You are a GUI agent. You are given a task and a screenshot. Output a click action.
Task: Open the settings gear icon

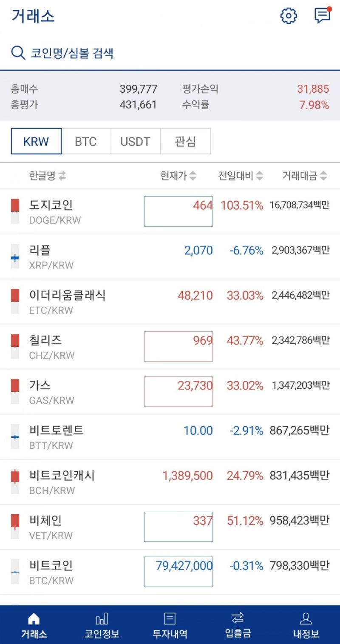pos(289,16)
